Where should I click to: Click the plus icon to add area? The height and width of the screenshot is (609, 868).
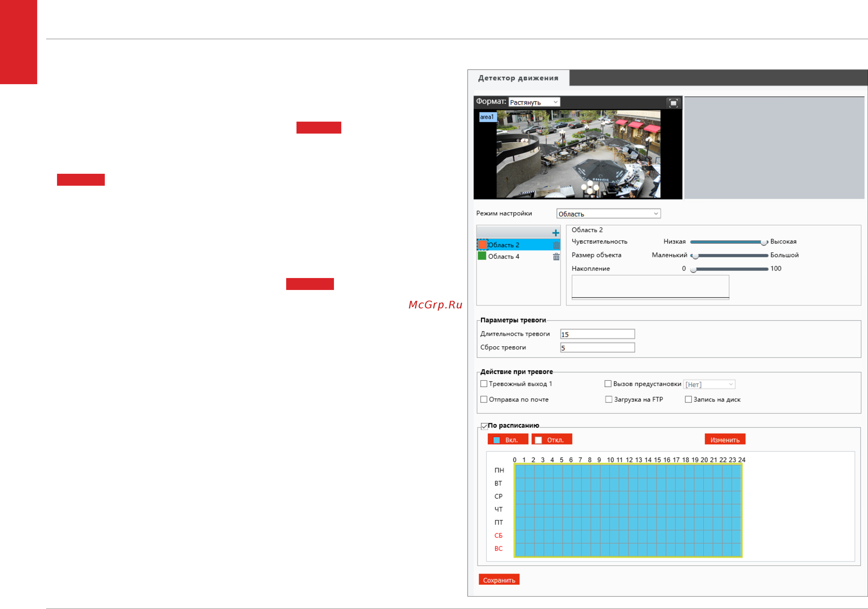[x=555, y=233]
